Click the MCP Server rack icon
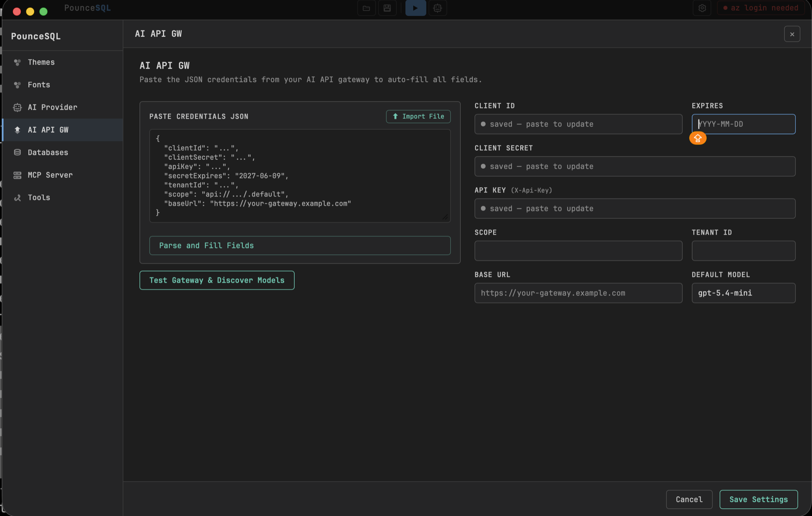This screenshot has width=812, height=516. 17,175
